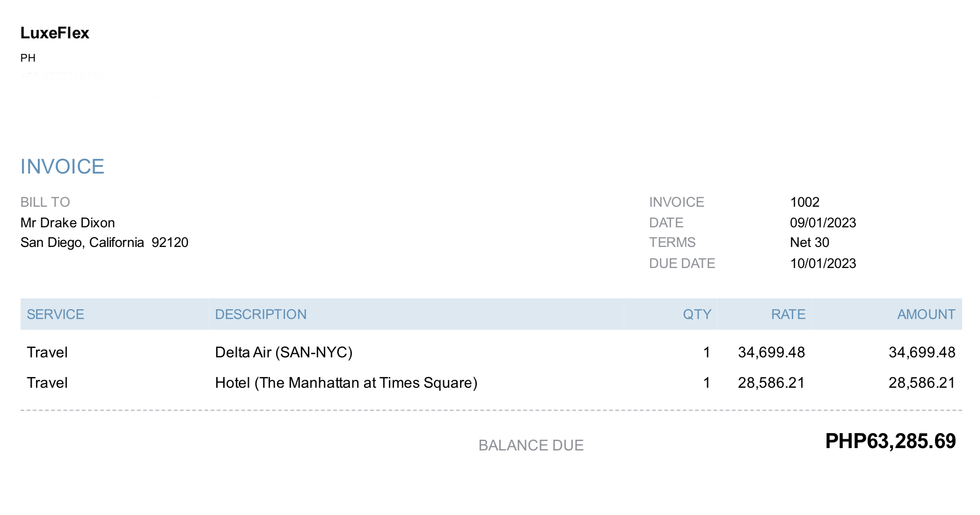This screenshot has height=515, width=980.
Task: Click the 28,586.21 amount for the hotel
Action: (921, 383)
